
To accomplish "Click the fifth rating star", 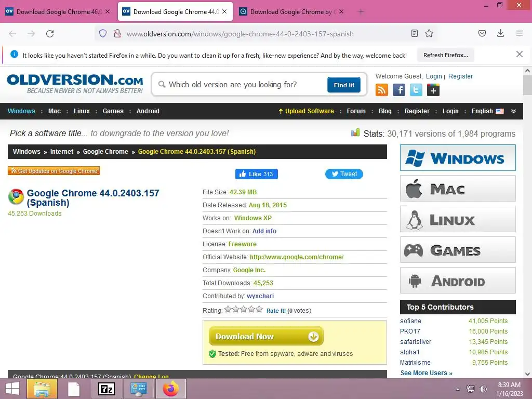I will 259,310.
